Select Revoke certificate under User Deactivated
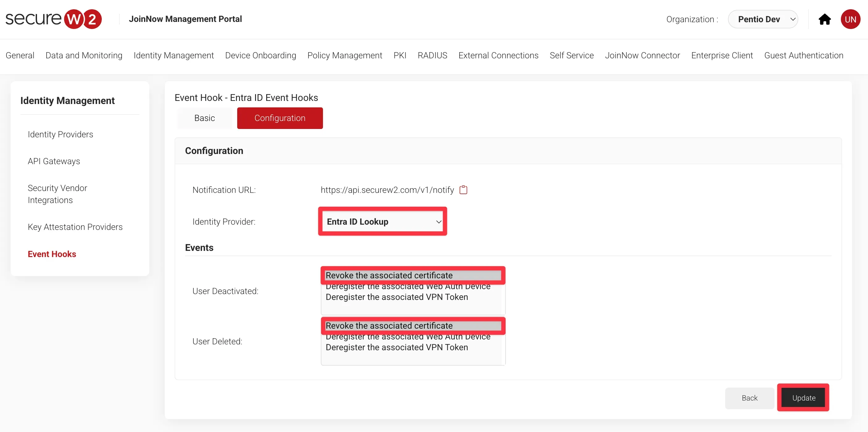 (389, 275)
